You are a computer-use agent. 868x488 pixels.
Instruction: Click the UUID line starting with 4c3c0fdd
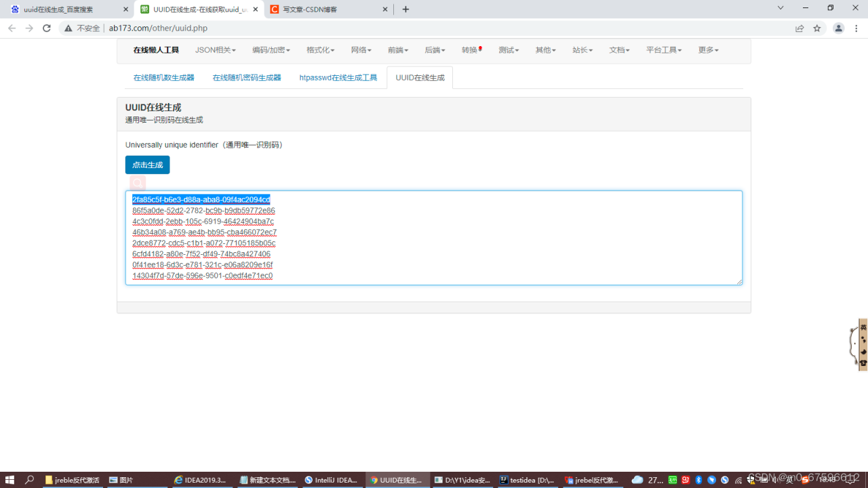point(203,222)
